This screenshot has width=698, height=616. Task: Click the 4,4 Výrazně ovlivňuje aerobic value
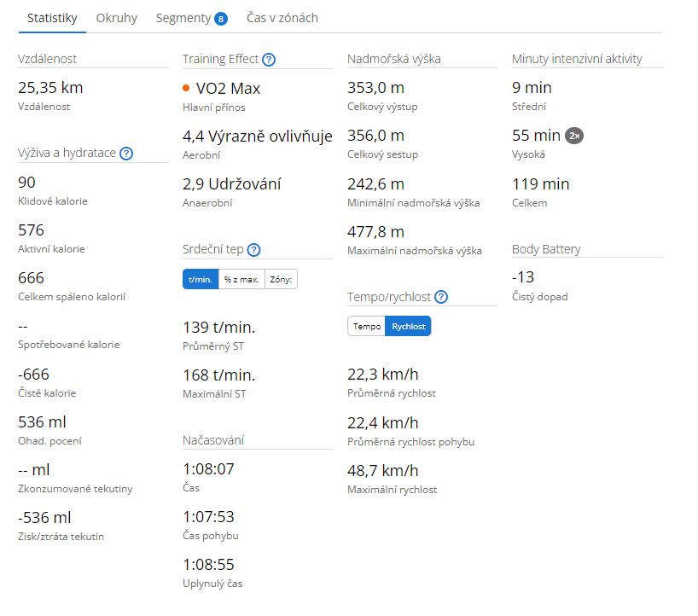[257, 136]
